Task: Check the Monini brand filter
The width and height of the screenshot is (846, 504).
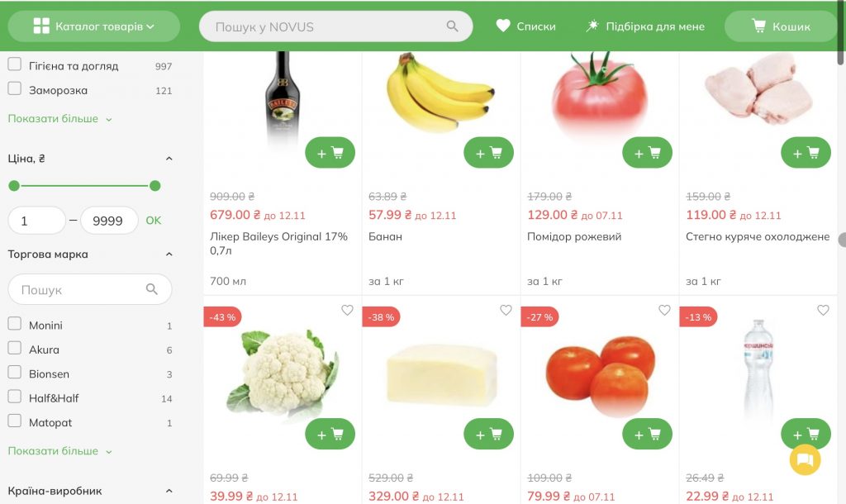Action: [x=15, y=324]
